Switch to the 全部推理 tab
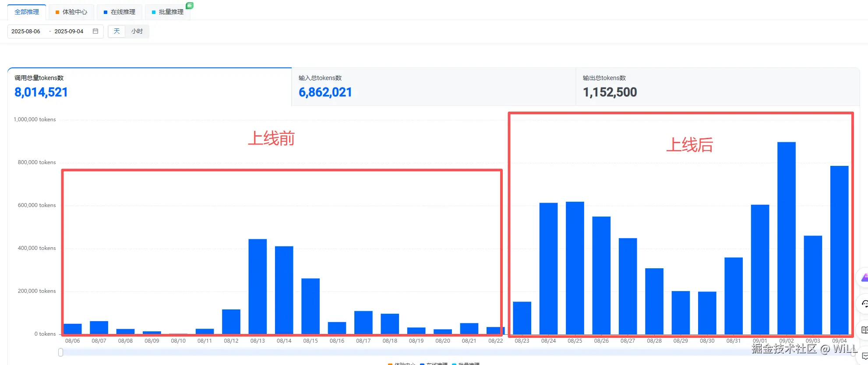This screenshot has width=868, height=365. click(x=27, y=12)
